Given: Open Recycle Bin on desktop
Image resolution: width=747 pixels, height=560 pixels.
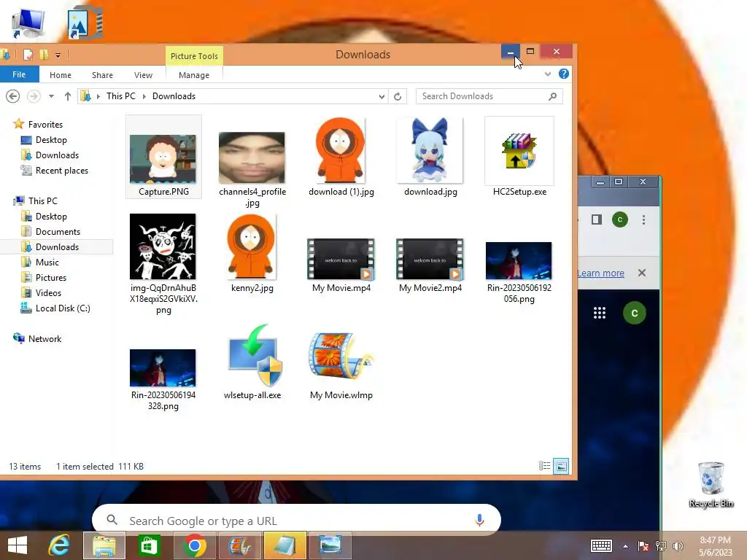Looking at the screenshot, I should click(x=711, y=484).
